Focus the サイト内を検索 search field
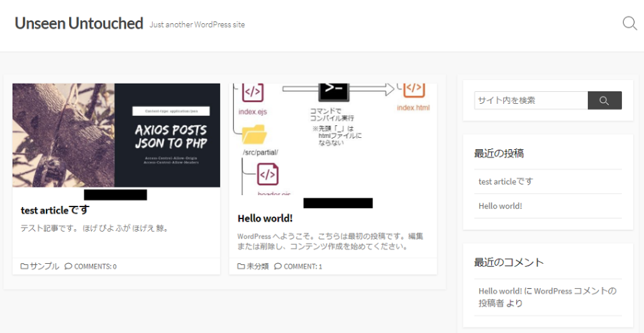 coord(531,100)
